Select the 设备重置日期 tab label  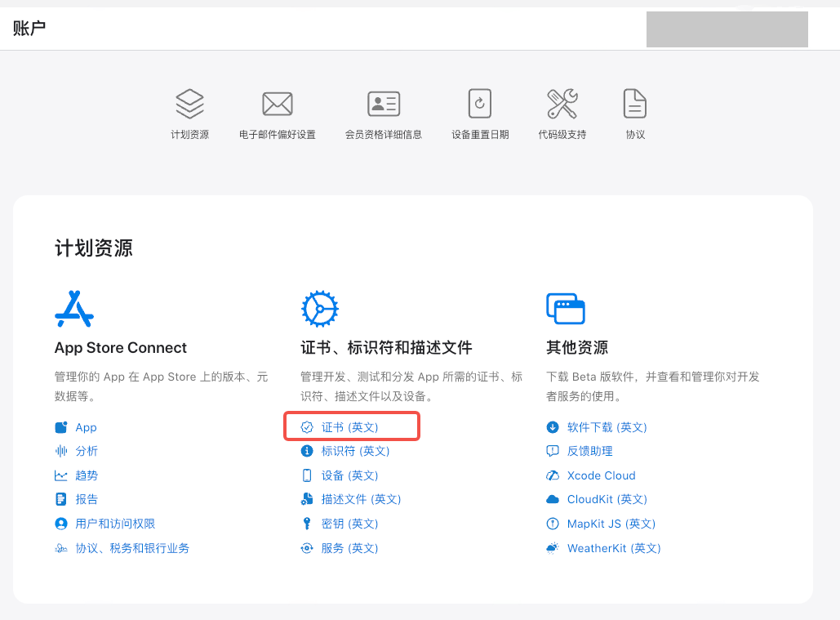pos(480,135)
